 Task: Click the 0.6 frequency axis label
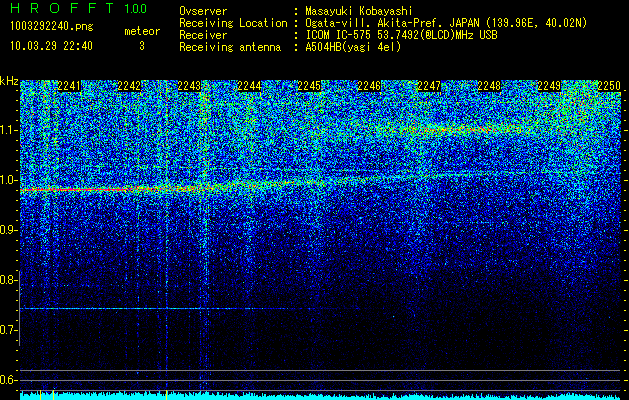(8, 380)
